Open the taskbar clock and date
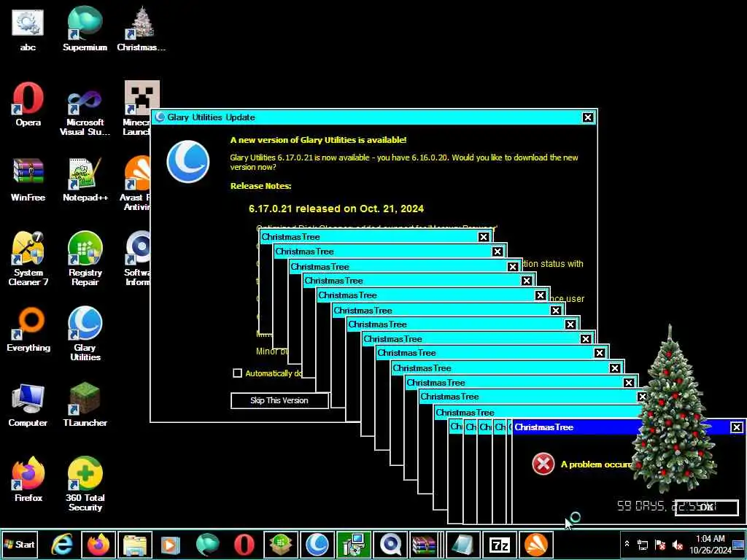 pyautogui.click(x=711, y=544)
